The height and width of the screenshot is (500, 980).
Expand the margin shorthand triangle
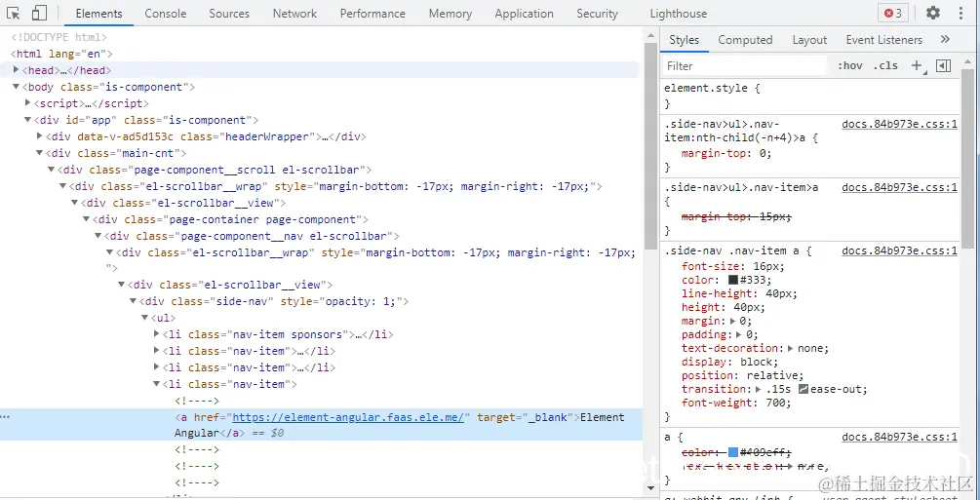[732, 321]
